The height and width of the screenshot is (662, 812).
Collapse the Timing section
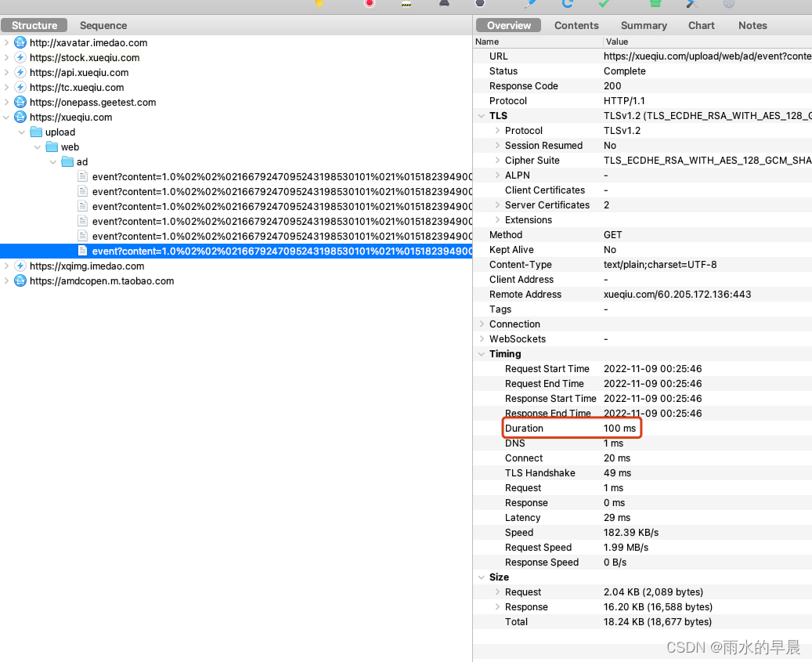click(x=482, y=354)
